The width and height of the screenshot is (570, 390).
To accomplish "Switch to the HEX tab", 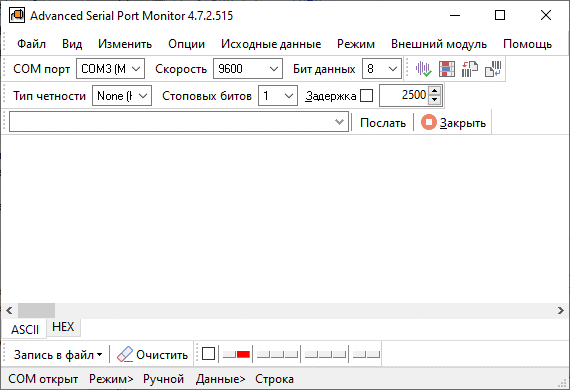I will tap(63, 327).
